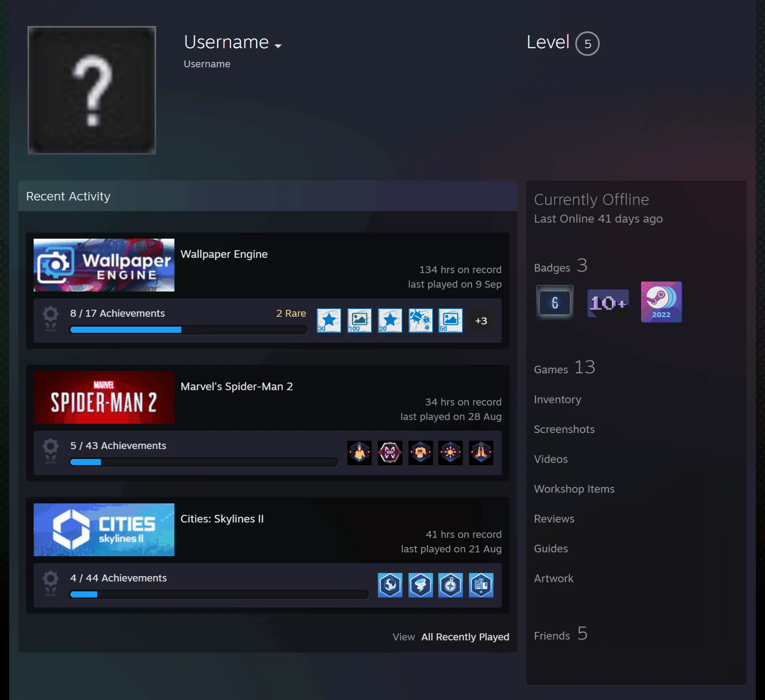Viewport: 765px width, 700px height.
Task: Click the Steam 2022 replay badge
Action: coord(661,302)
